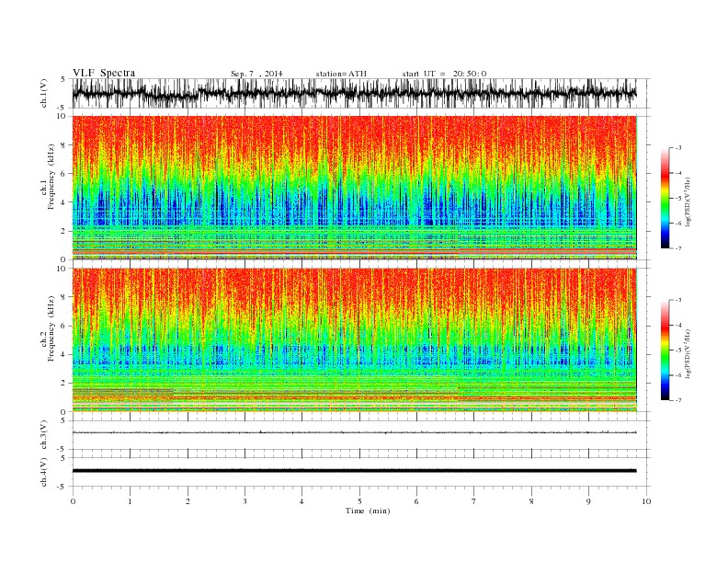
Task: Click time axis tick label '6'
Action: 417,501
